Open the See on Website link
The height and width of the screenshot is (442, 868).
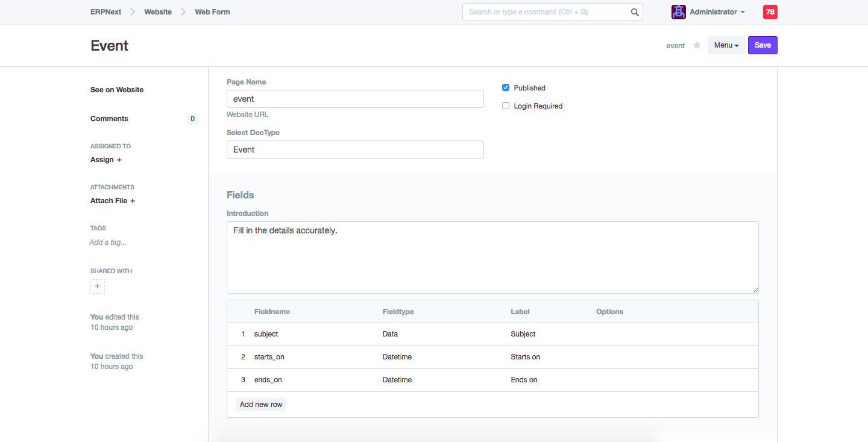coord(117,90)
